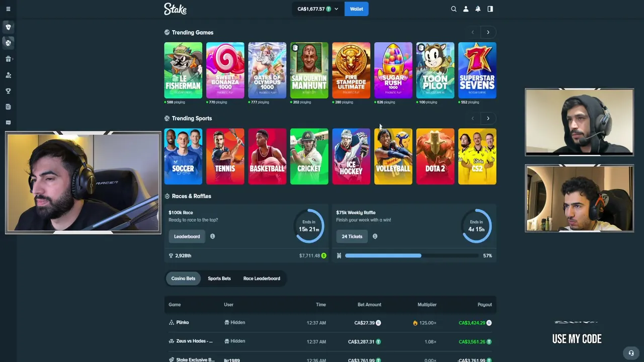The width and height of the screenshot is (644, 362).
Task: Toggle the side panel icon in header
Action: (490, 9)
